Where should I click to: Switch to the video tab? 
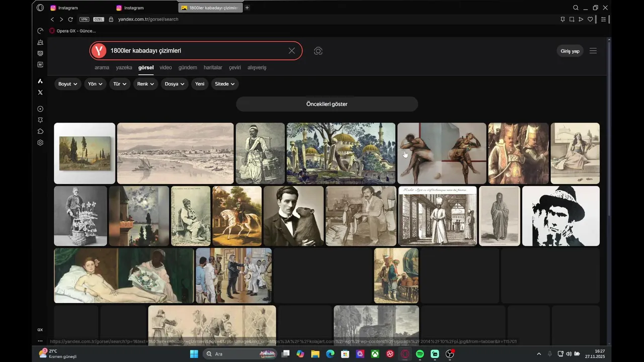click(x=166, y=67)
